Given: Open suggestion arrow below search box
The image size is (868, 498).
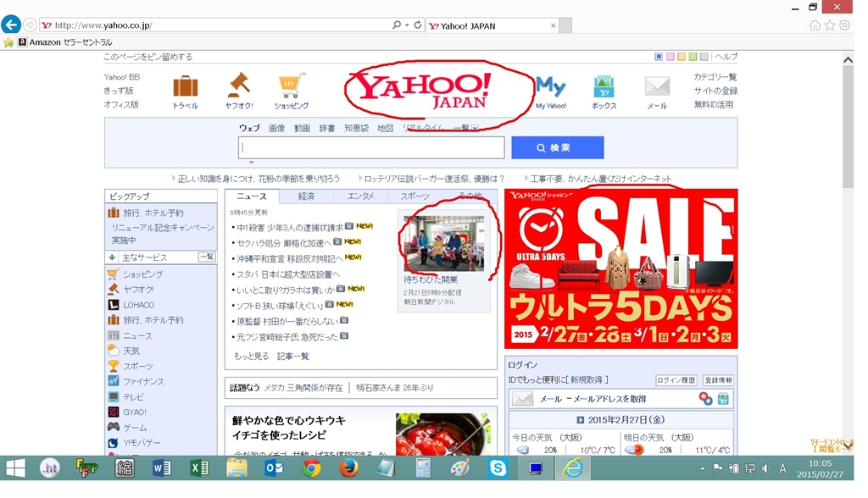Looking at the screenshot, I should [251, 162].
